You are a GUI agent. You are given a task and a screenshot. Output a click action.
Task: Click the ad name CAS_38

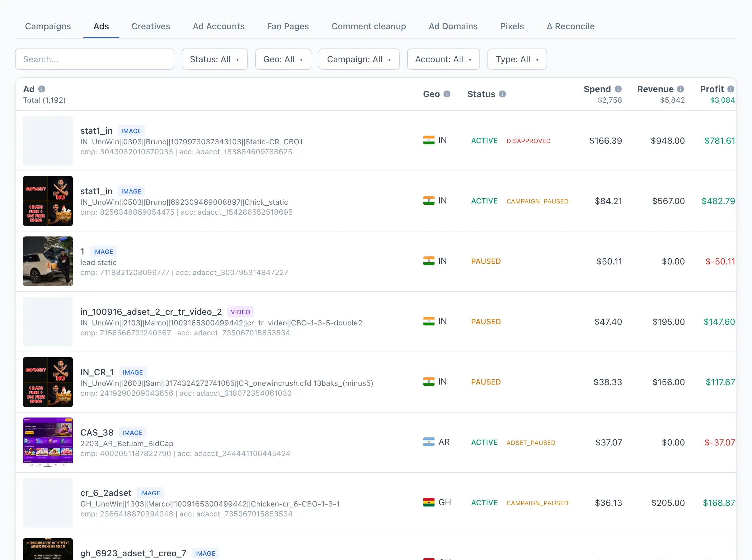click(x=96, y=432)
